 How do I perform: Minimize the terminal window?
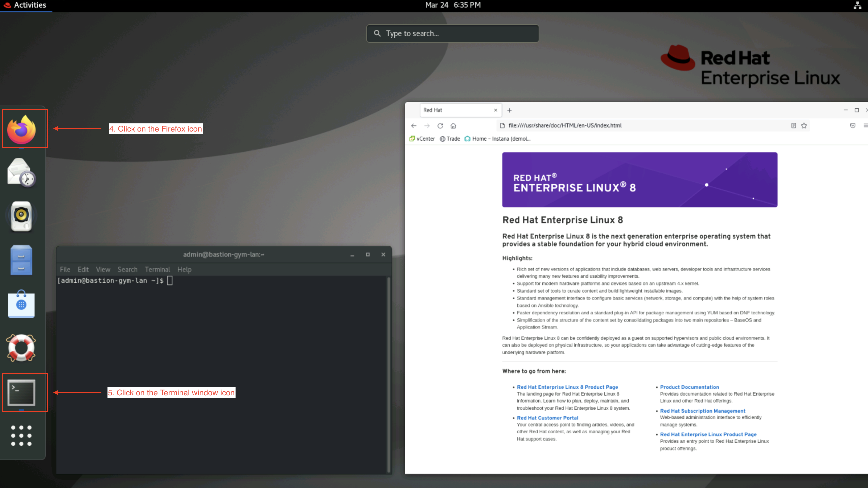[x=352, y=255]
